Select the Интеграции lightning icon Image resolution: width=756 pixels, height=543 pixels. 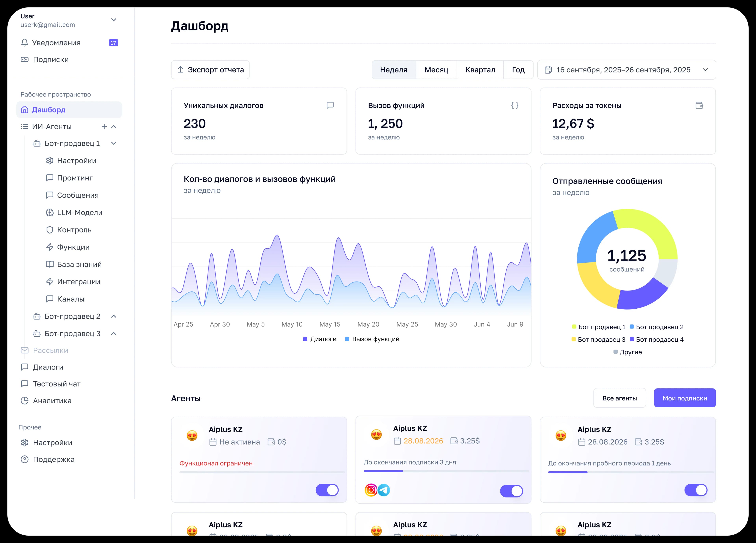[49, 281]
